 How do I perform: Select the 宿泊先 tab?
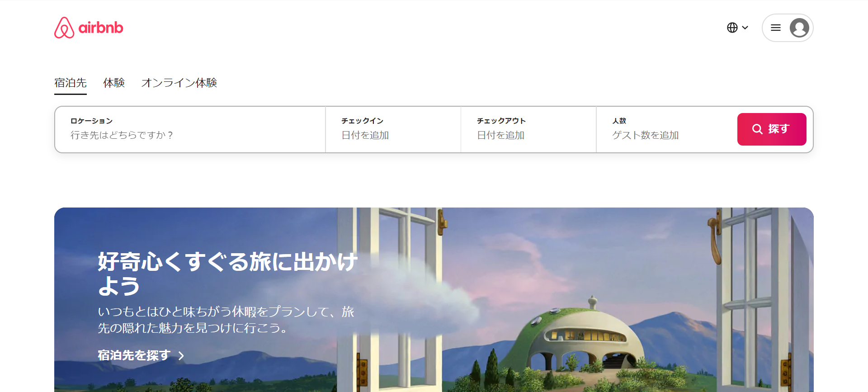point(71,83)
